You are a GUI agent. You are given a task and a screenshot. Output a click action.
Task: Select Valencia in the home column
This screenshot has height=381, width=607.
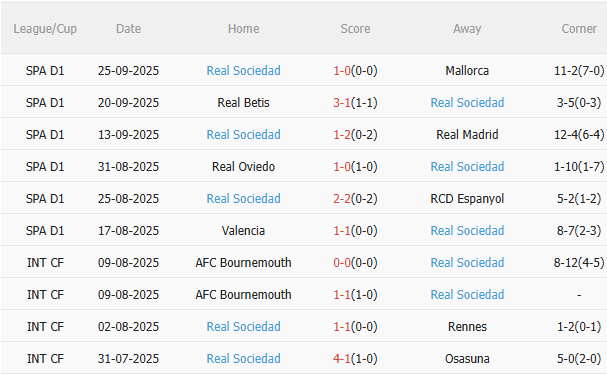(x=243, y=230)
